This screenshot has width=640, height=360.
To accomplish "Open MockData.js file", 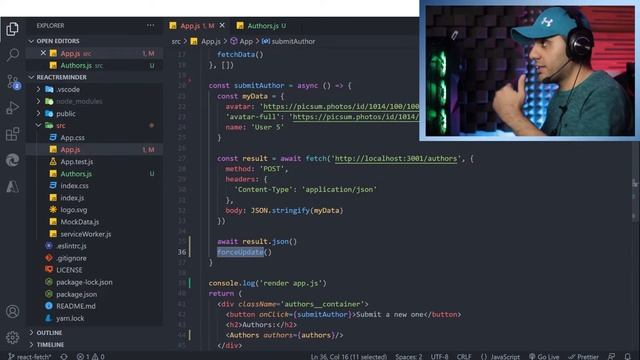I will [80, 222].
